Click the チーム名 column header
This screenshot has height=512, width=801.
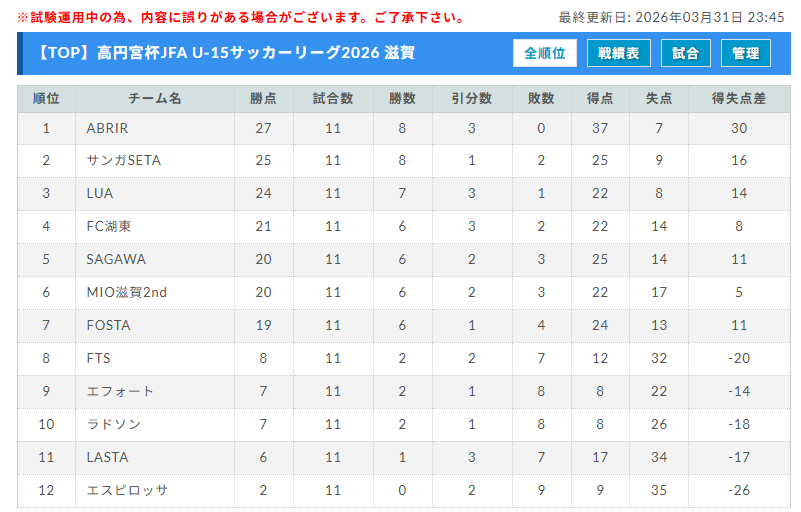(x=154, y=99)
